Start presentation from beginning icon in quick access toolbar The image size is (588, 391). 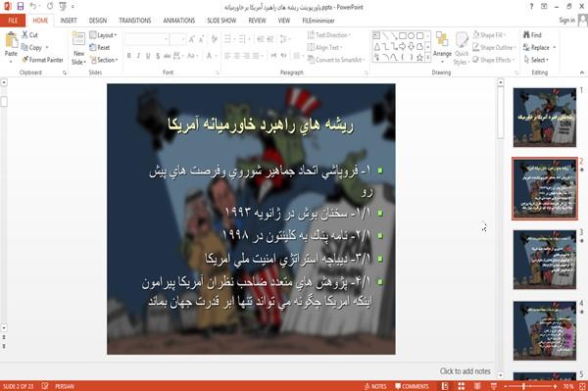63,7
